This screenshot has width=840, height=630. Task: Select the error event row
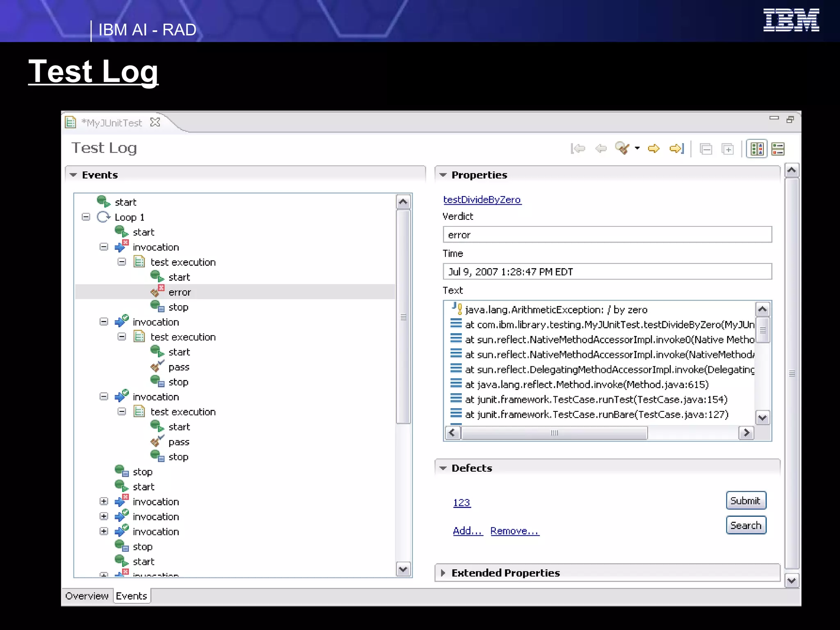tap(235, 292)
